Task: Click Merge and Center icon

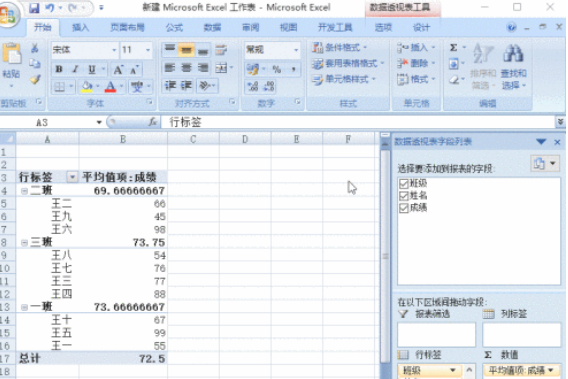Action: point(221,68)
